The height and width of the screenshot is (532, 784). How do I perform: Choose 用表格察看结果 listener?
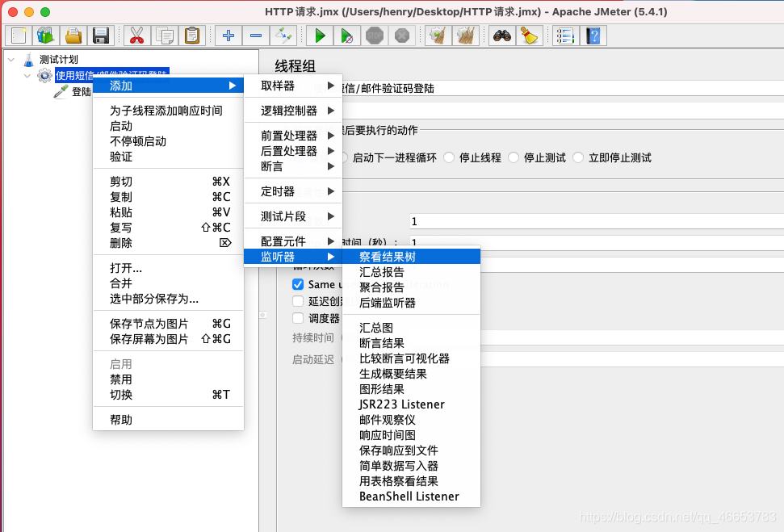click(x=412, y=481)
